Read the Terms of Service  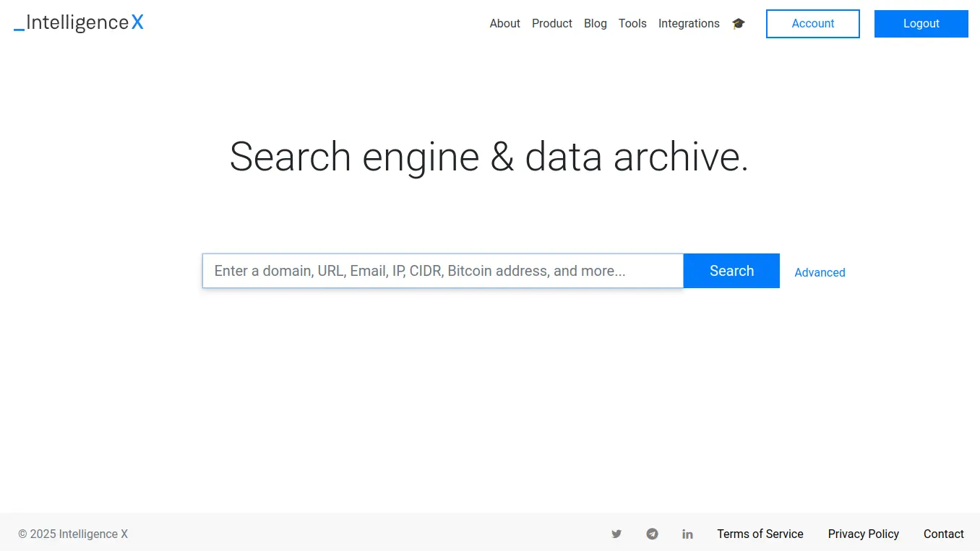760,534
